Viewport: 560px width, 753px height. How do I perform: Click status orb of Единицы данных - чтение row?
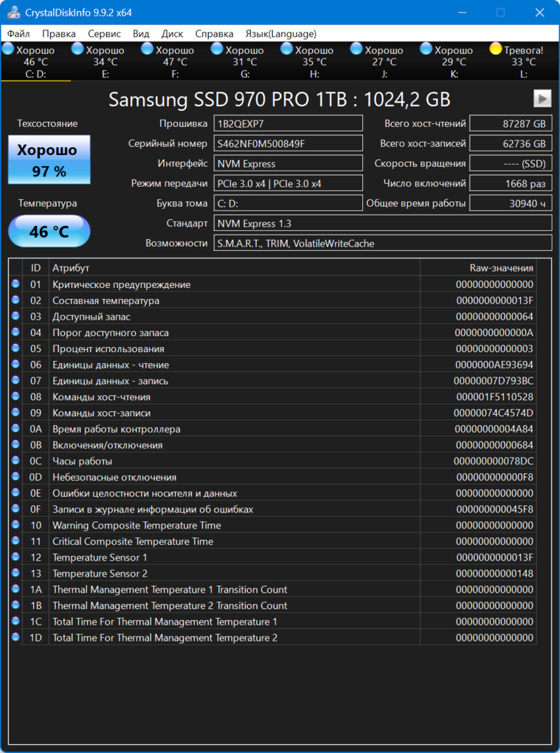point(15,364)
